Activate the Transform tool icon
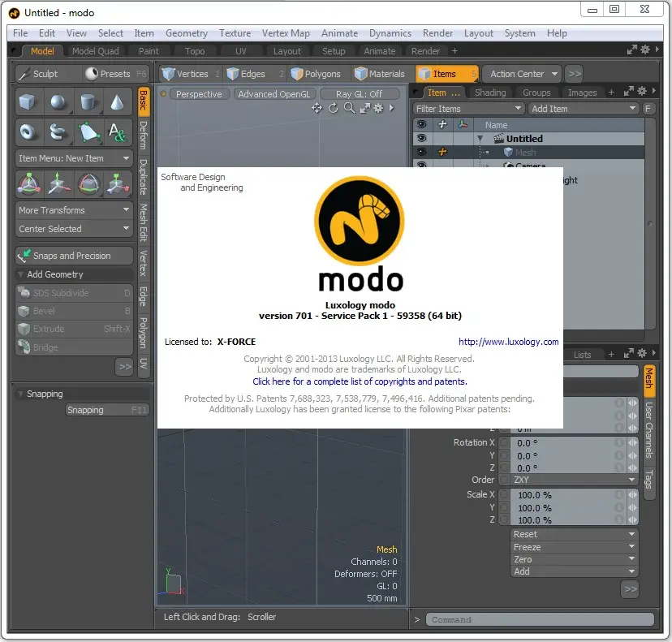 [28, 184]
